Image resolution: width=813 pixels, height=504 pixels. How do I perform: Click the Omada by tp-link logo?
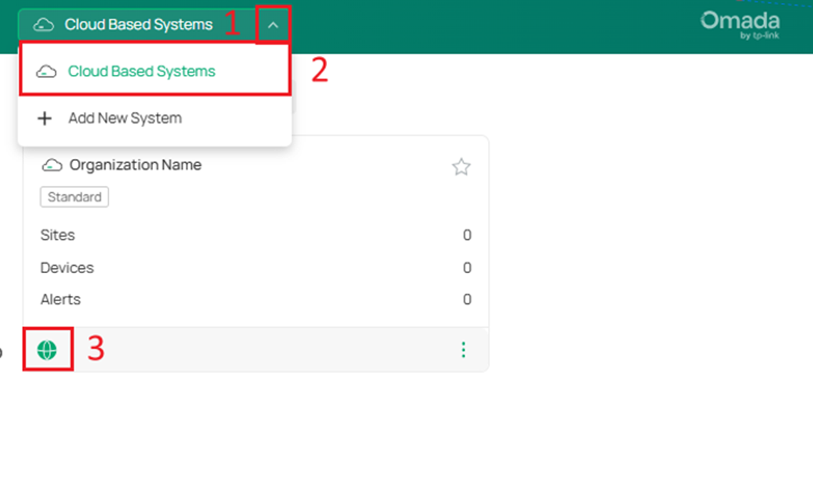pyautogui.click(x=740, y=25)
